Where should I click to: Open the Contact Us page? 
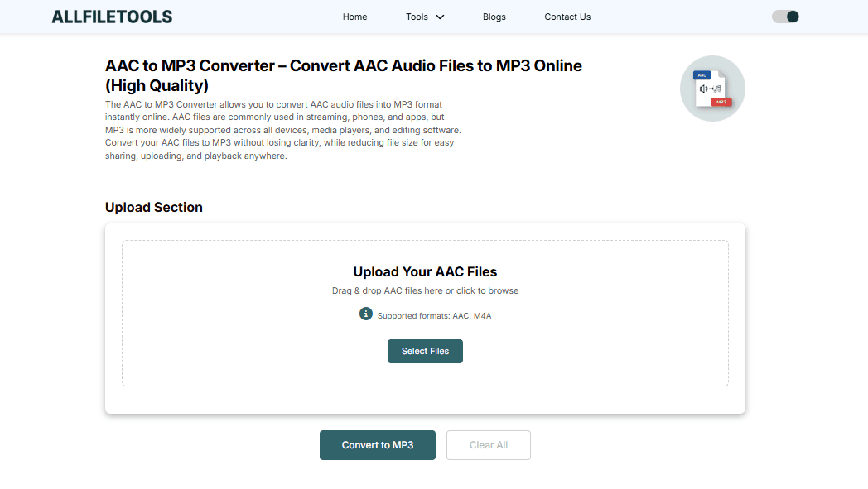567,17
